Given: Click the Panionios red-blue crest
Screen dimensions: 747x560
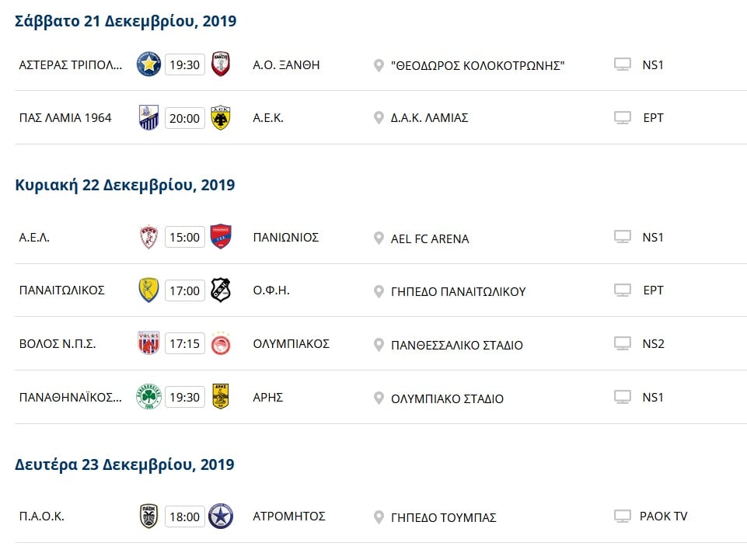Looking at the screenshot, I should pos(221,237).
